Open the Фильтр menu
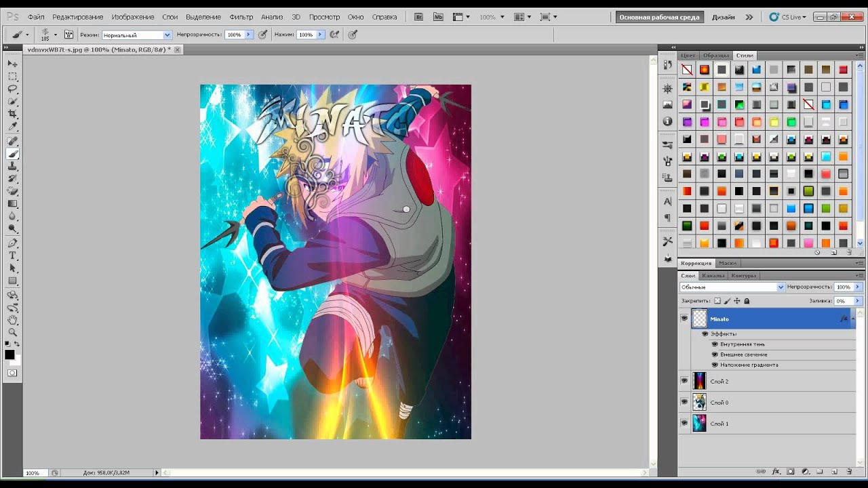The height and width of the screenshot is (488, 868). [241, 17]
